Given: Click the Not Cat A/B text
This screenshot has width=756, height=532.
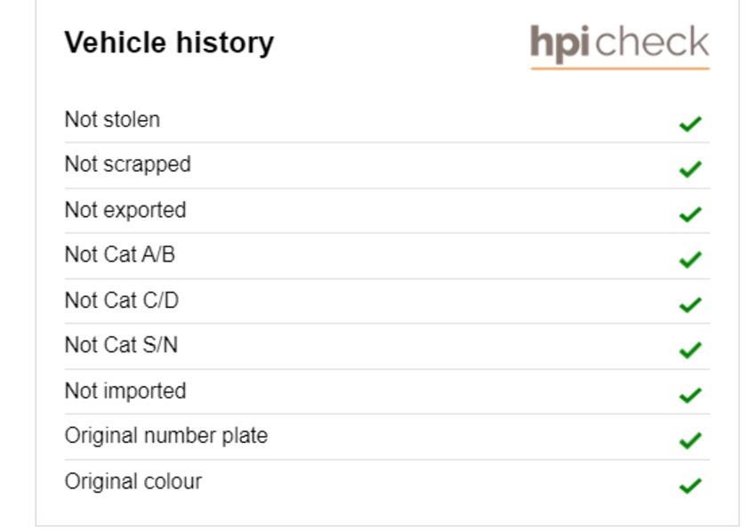Looking at the screenshot, I should click(x=120, y=254).
